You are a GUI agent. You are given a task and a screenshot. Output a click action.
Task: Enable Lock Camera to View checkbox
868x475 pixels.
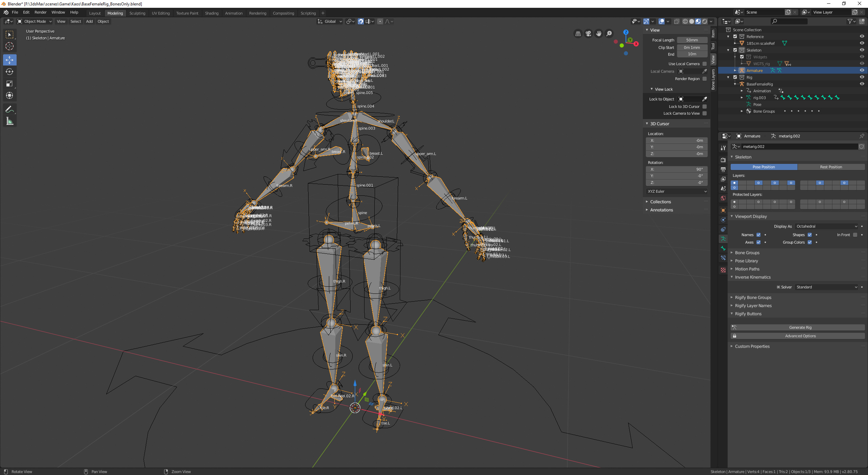705,113
